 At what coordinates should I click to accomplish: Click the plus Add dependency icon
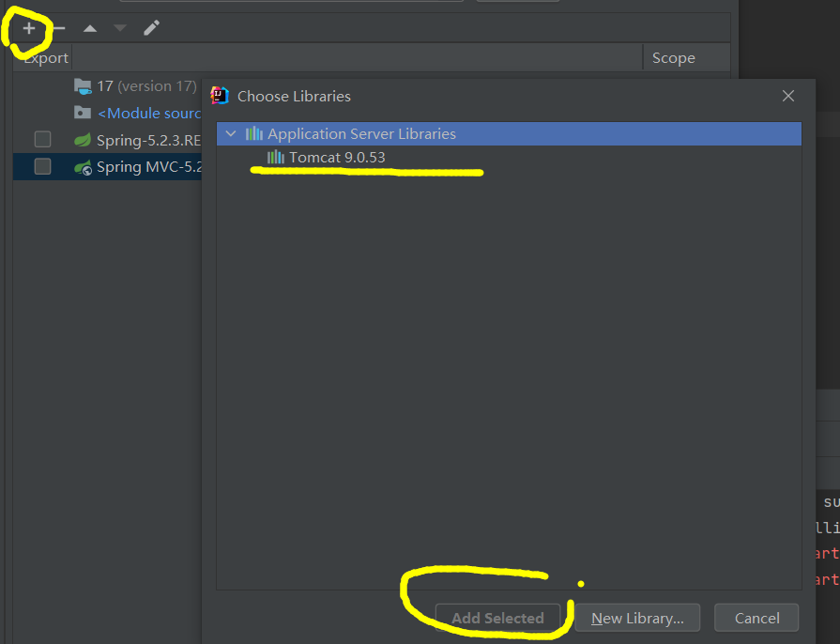pos(29,28)
